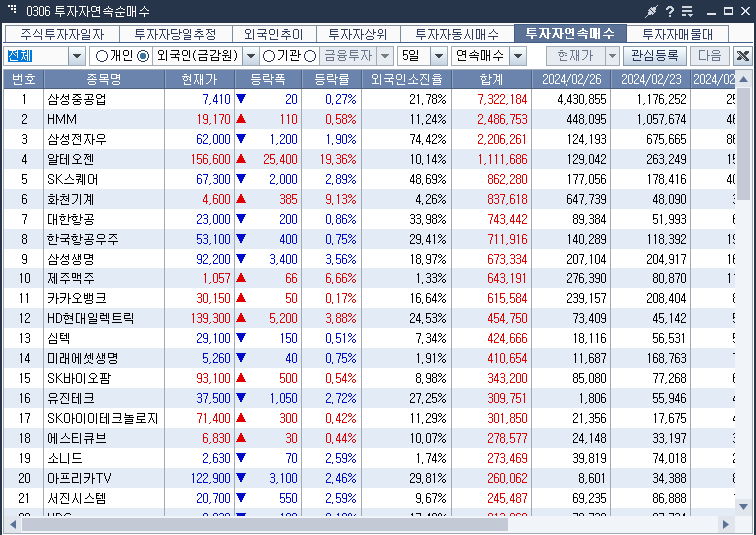Open the 금융투자 institution dropdown
Viewport: 756px width, 535px height.
tap(385, 56)
